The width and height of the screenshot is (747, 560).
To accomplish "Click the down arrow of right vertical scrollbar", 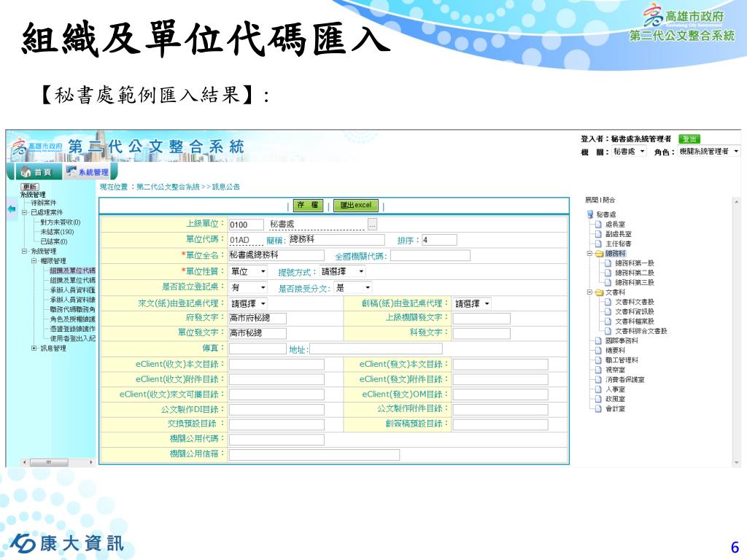I will coord(737,462).
